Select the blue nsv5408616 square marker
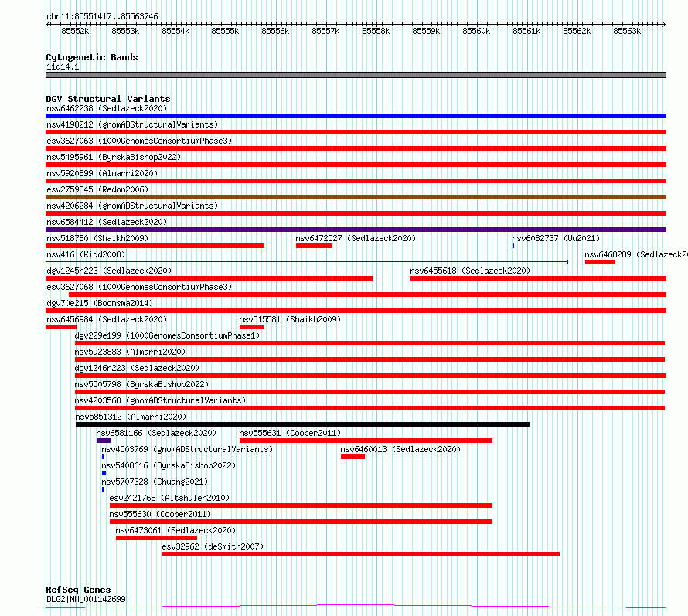Screen dimensions: 688x616 click(104, 474)
